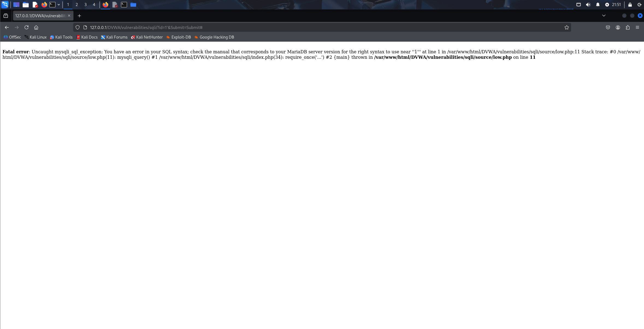Image resolution: width=644 pixels, height=329 pixels.
Task: Open Firefox account profile icon
Action: coord(618,27)
